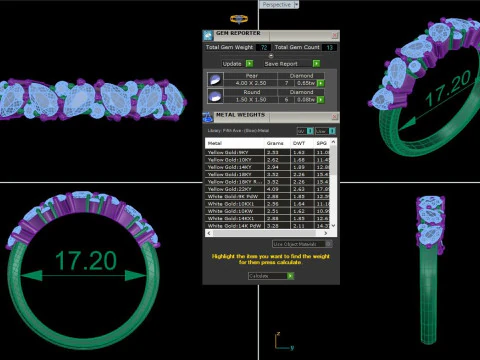Click the Grams column header

pos(277,143)
